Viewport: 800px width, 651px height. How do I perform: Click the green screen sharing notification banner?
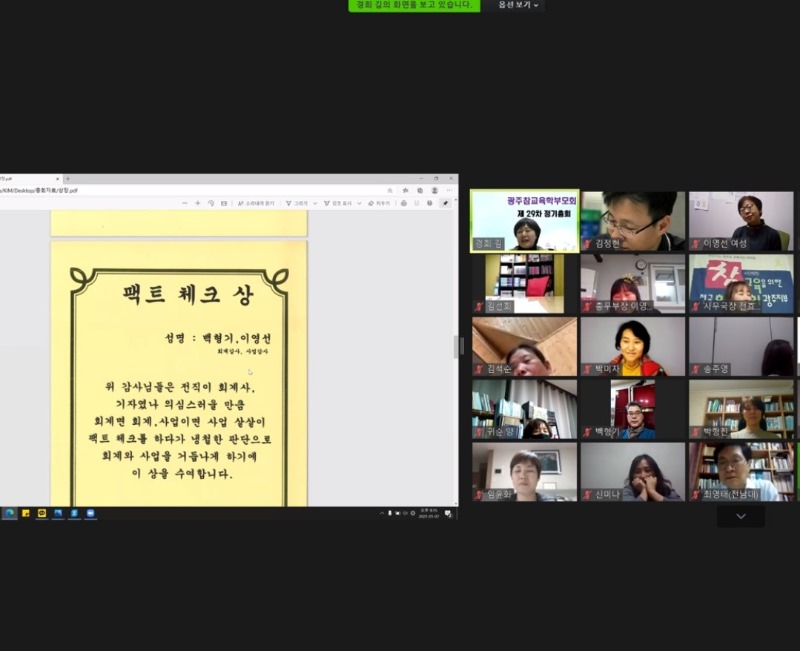[x=414, y=5]
